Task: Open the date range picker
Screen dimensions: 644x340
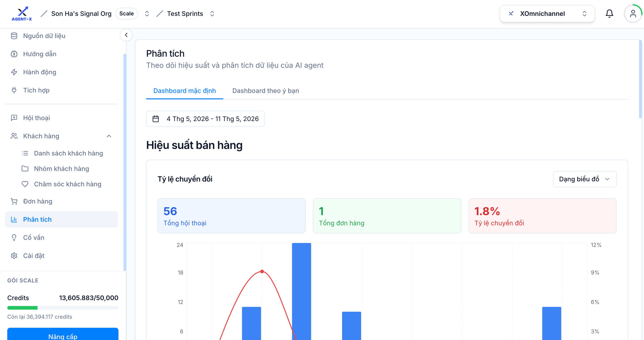Action: [205, 119]
